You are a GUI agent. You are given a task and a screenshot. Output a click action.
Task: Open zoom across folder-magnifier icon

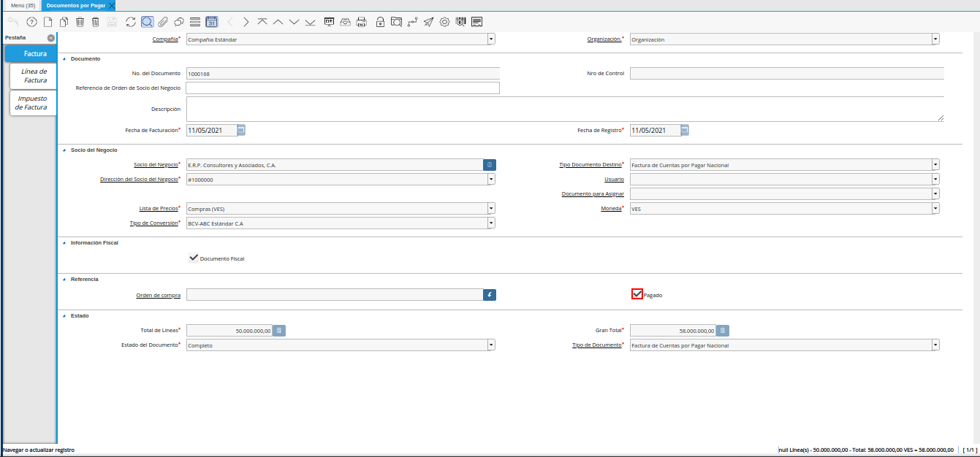(396, 22)
